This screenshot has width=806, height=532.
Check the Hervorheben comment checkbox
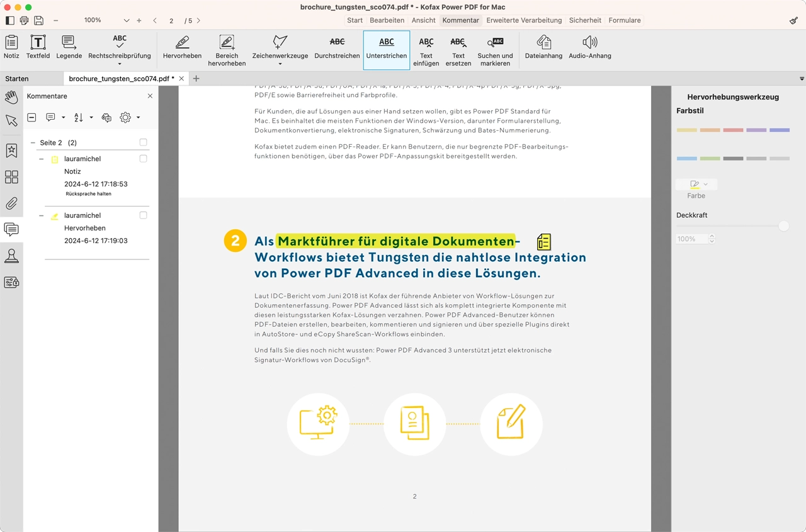click(144, 215)
